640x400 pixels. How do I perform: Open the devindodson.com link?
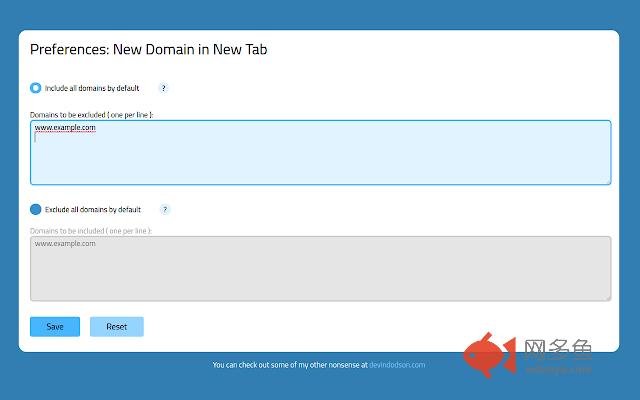[x=397, y=364]
